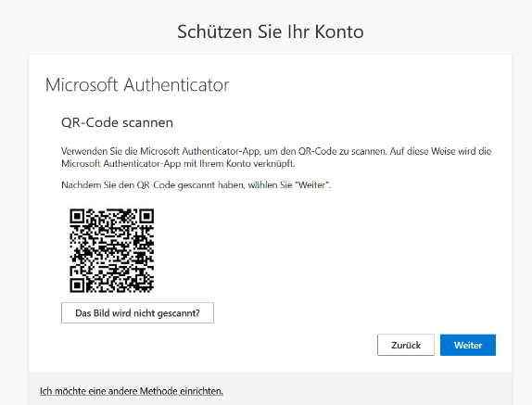
Task: Follow the "Ich möchte eine andere Methode einrichten" link
Action: (132, 391)
